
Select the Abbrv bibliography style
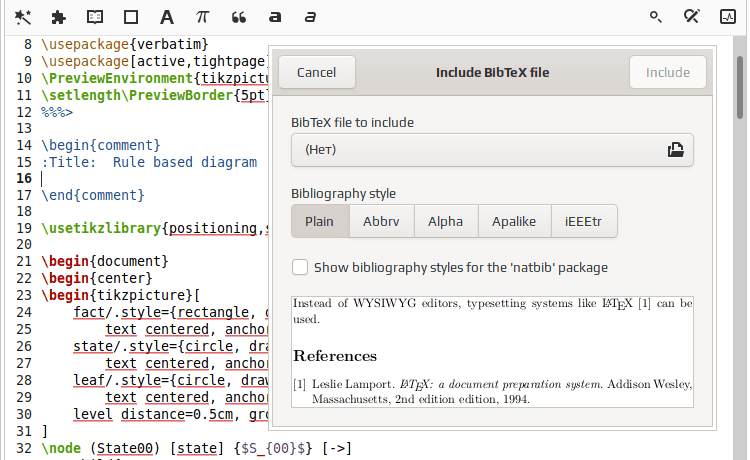click(381, 221)
